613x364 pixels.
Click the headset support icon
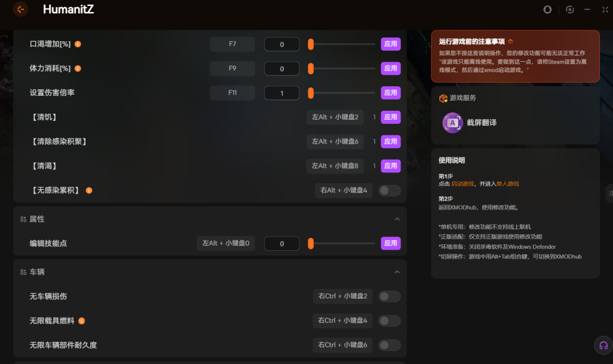pyautogui.click(x=603, y=345)
